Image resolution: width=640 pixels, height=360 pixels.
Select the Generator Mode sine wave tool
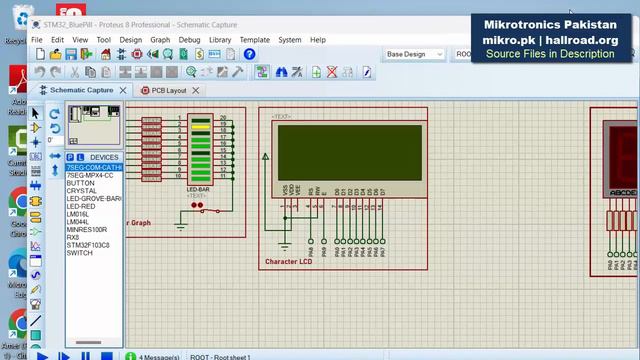pos(36,275)
